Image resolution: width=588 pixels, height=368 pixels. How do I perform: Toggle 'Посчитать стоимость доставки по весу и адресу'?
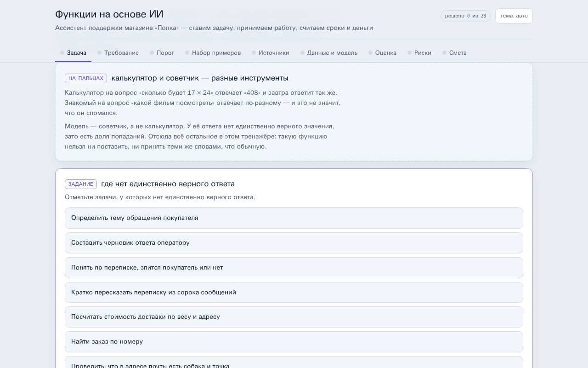coord(294,317)
